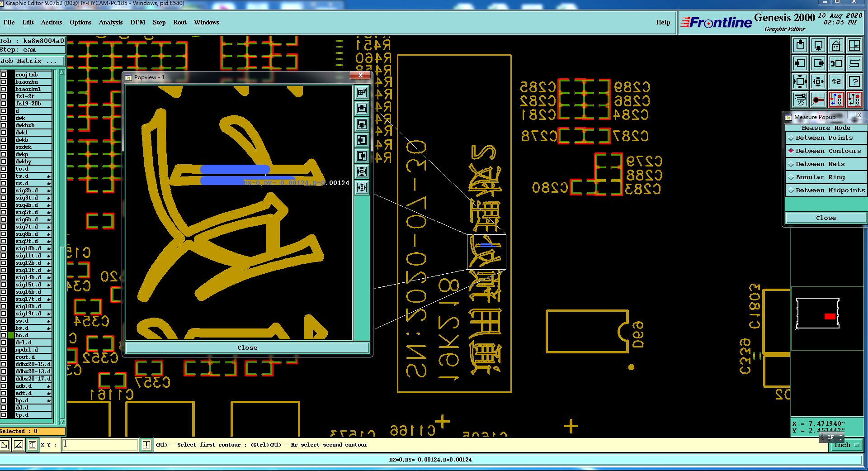The image size is (868, 471).
Task: Open the Help menu
Action: [663, 22]
